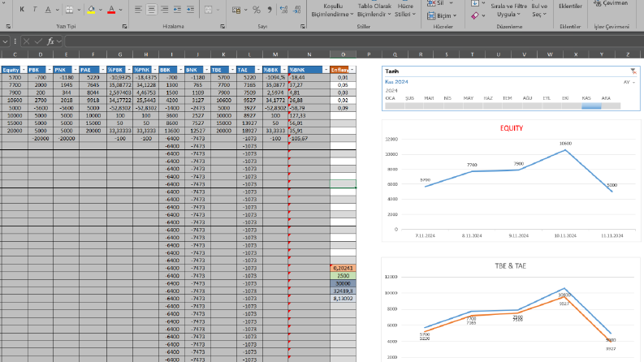Viewport: 644px width, 362px height.
Task: Click the clear eraser icon
Action: point(475,15)
